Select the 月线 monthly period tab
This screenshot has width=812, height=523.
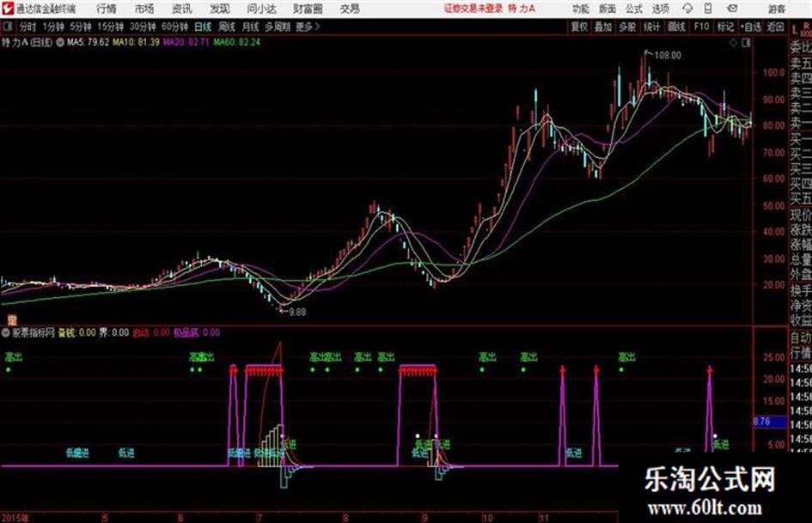point(251,27)
